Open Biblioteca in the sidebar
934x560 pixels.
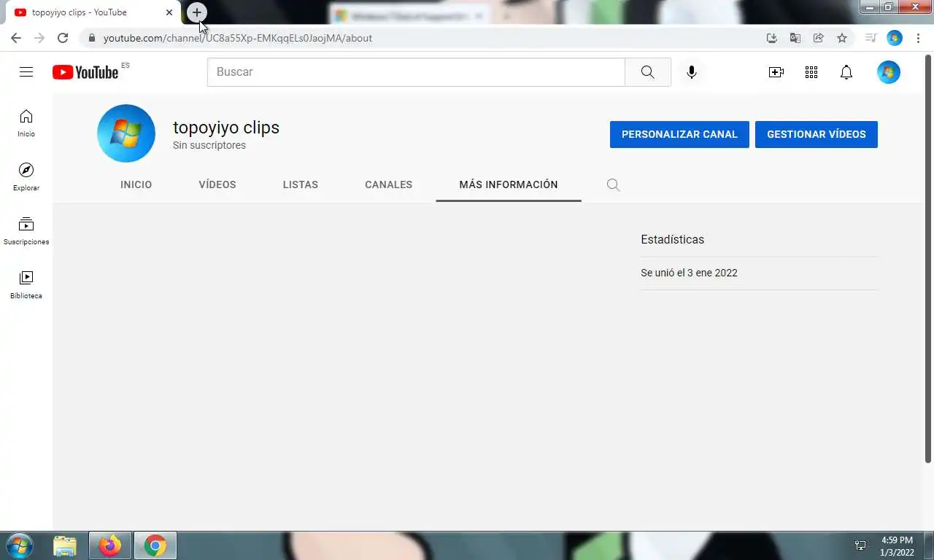coord(26,285)
